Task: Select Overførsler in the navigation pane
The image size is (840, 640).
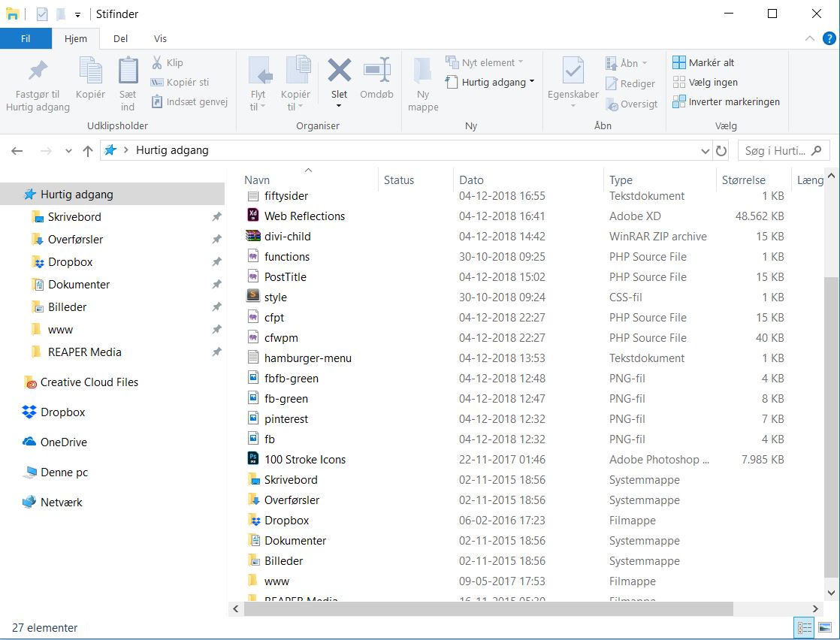Action: 76,240
